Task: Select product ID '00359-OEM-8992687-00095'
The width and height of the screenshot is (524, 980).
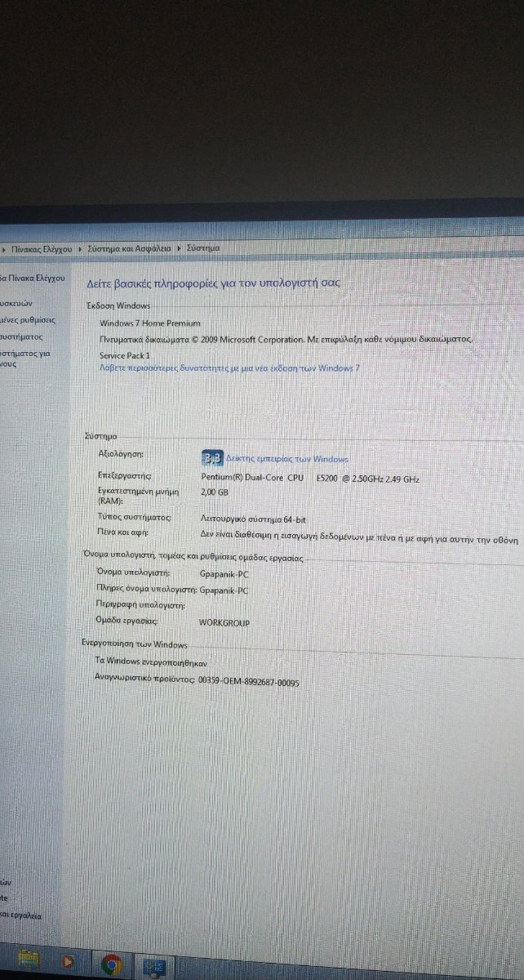Action: point(248,679)
